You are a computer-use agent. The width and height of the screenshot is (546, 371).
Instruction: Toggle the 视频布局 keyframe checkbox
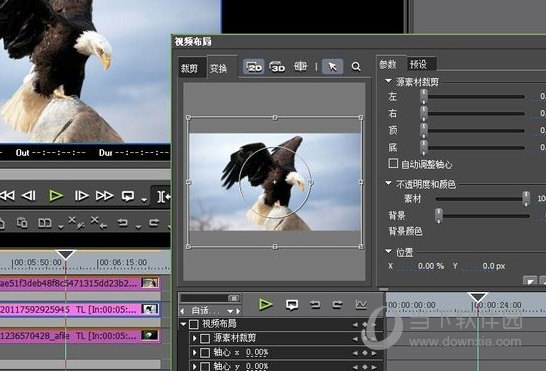pos(194,325)
